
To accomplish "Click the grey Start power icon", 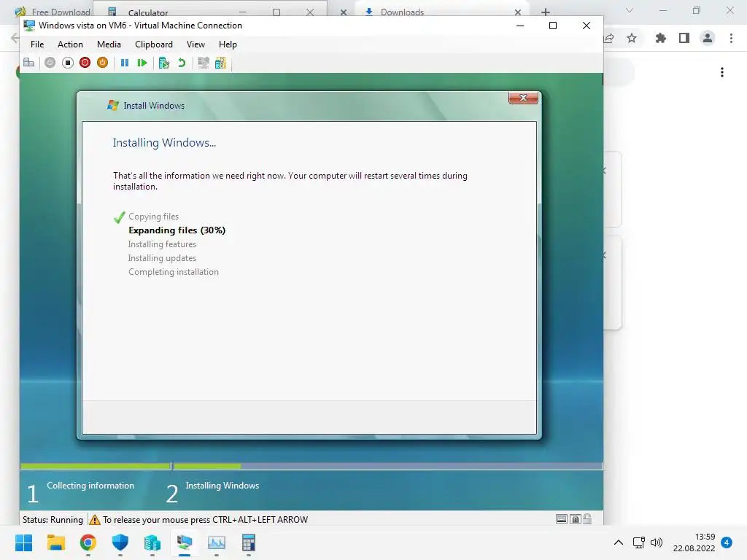I will (50, 63).
